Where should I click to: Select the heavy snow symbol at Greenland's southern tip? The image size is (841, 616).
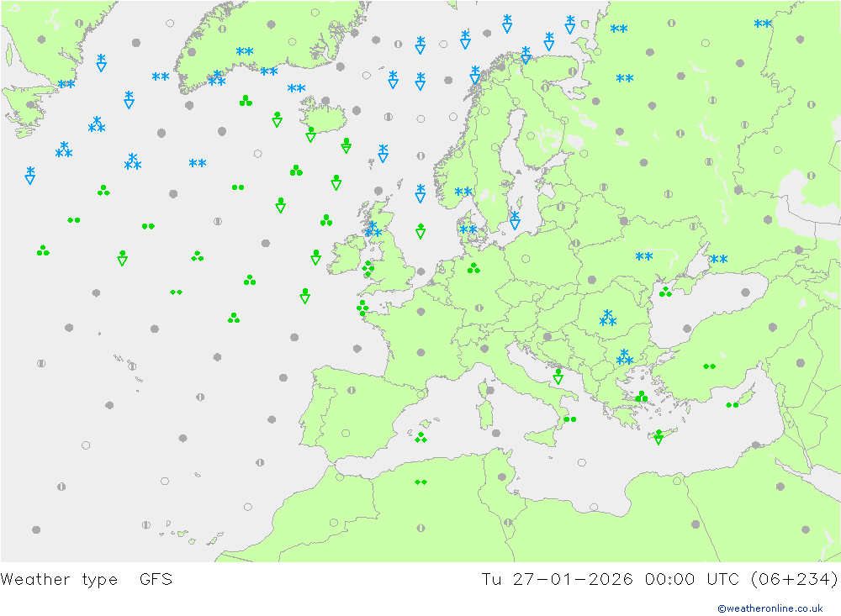(217, 78)
